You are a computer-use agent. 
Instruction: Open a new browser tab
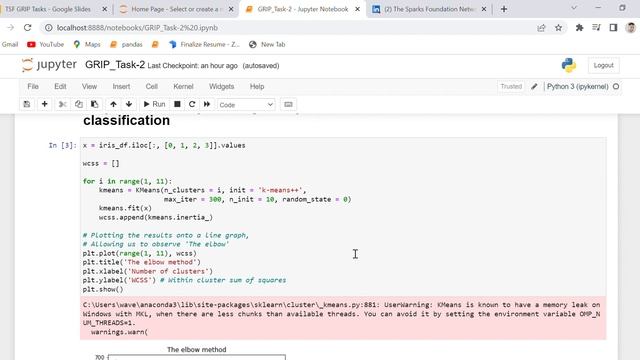[x=504, y=9]
